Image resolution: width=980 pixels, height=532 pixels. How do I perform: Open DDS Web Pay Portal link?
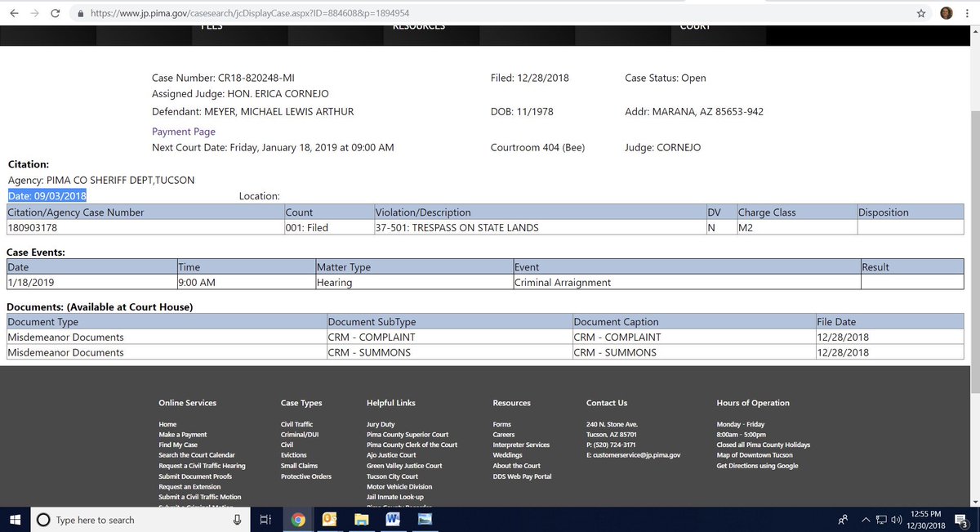[523, 476]
